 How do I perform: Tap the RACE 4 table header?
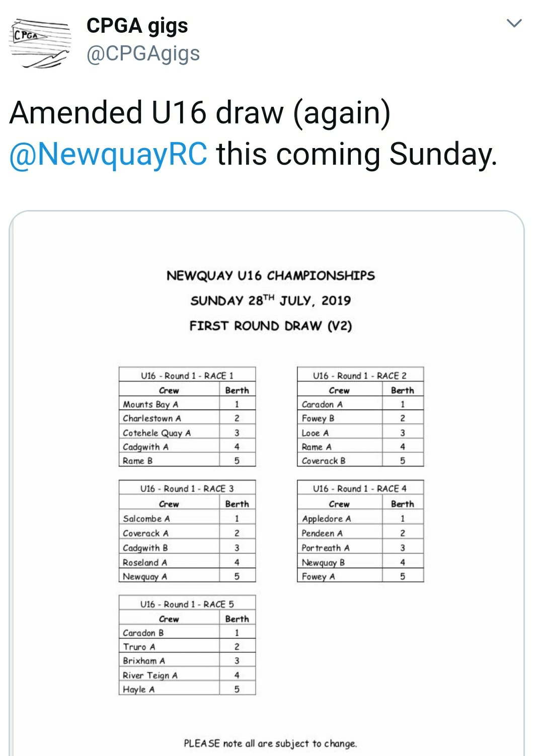tap(360, 488)
